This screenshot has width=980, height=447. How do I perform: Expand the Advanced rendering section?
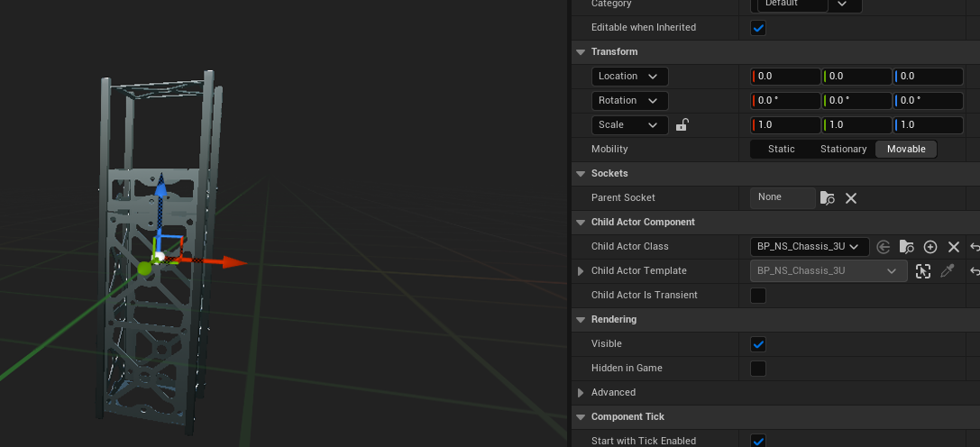[581, 393]
